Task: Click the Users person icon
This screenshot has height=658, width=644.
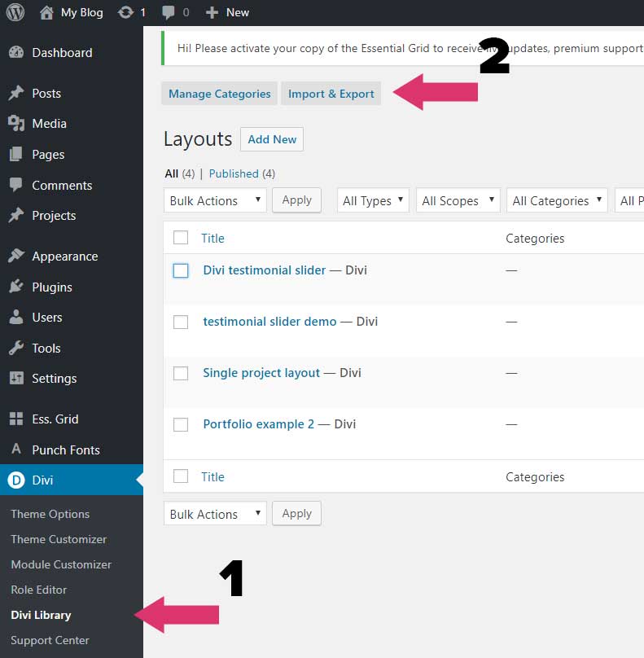Action: (16, 318)
